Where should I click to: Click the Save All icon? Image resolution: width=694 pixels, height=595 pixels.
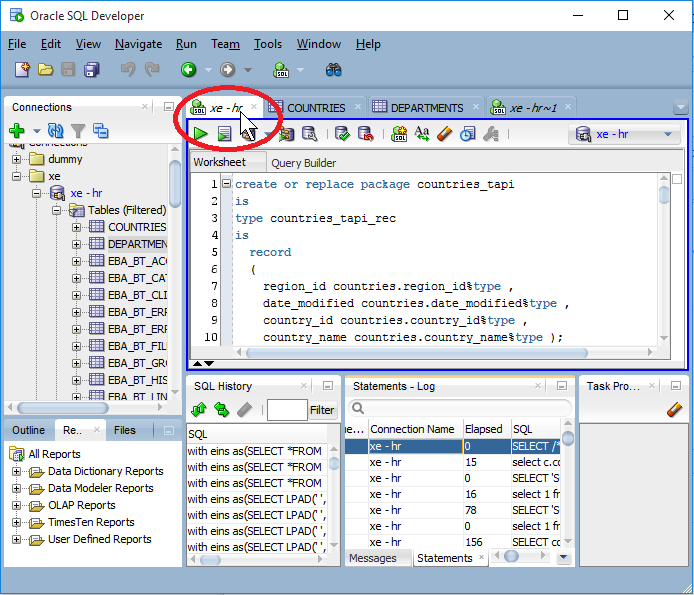(92, 70)
